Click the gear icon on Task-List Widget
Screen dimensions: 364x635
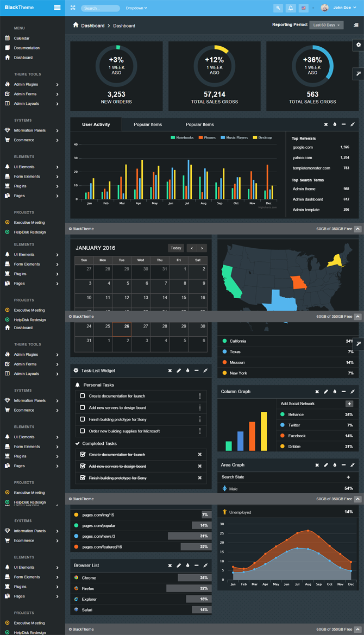[76, 370]
